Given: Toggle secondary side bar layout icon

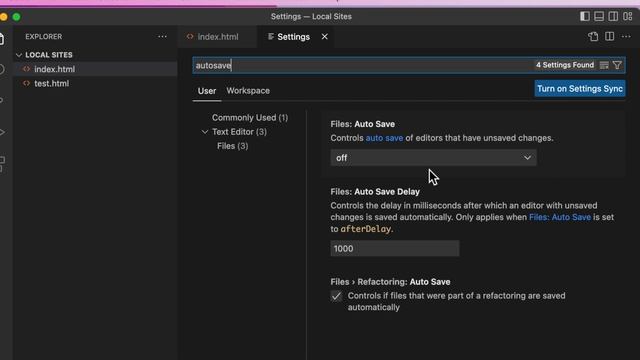Looking at the screenshot, I should tap(613, 16).
